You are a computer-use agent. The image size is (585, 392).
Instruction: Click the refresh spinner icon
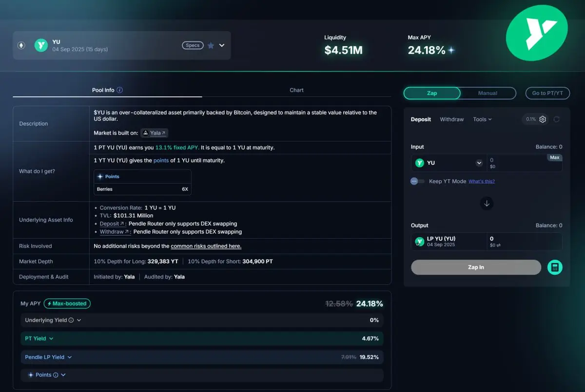pos(557,119)
